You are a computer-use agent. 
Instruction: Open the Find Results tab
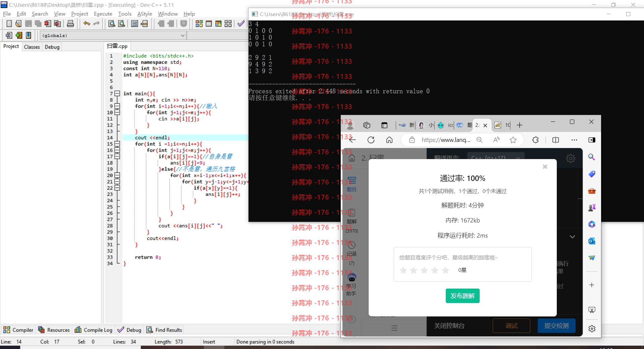(164, 330)
